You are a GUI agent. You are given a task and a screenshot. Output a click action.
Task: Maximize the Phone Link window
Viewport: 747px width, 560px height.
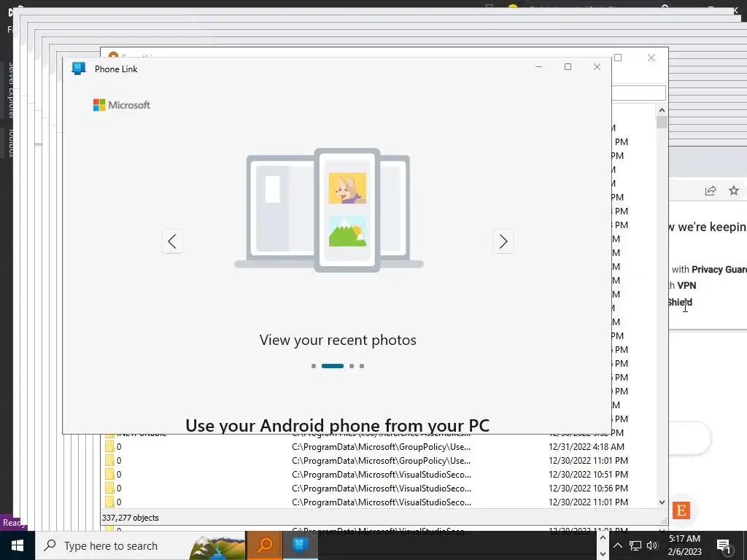[568, 66]
